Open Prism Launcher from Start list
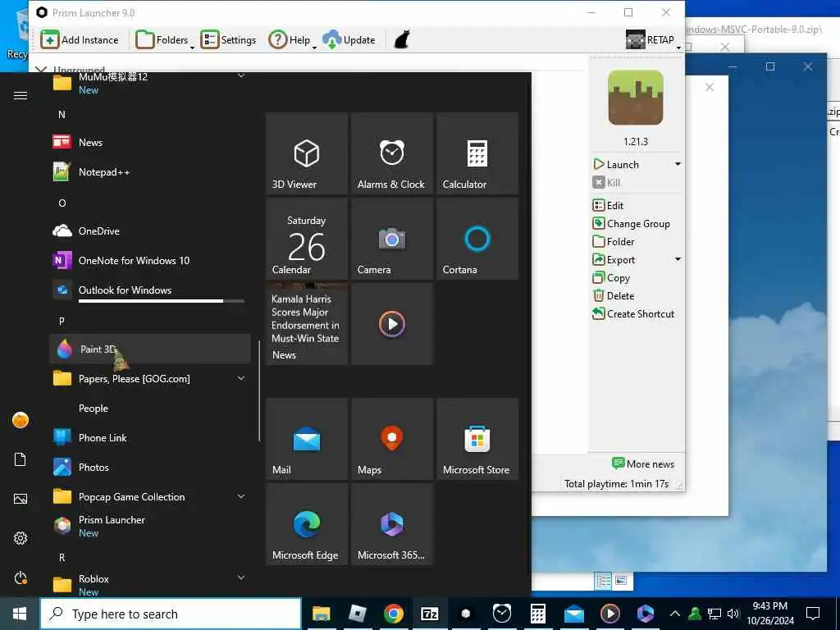 click(x=150, y=526)
